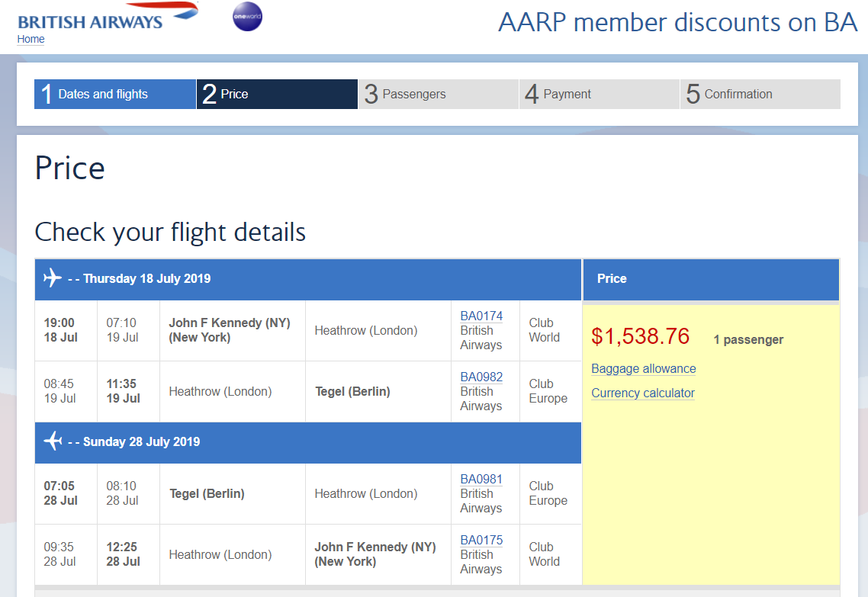Open flight BA0175 details link
The height and width of the screenshot is (597, 868).
[481, 541]
